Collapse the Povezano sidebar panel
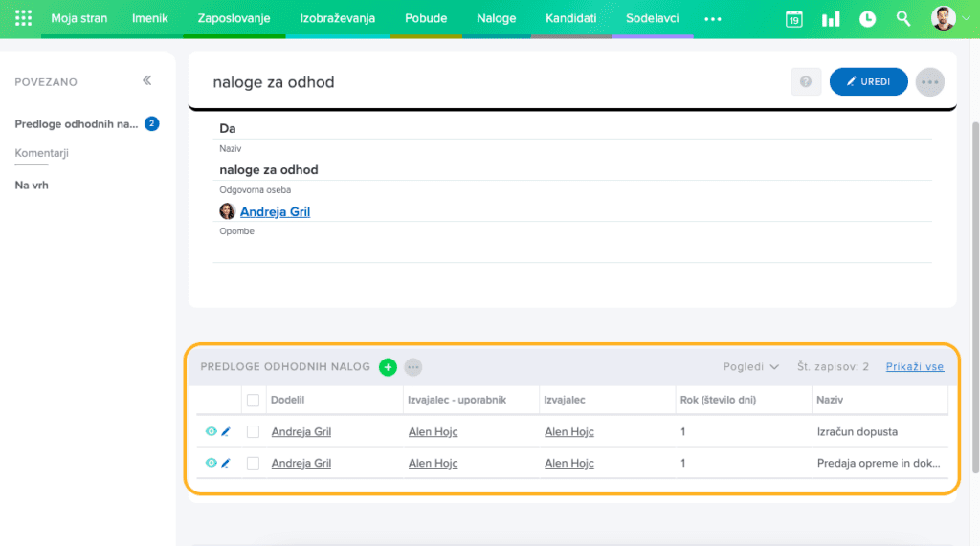The height and width of the screenshot is (546, 980). pyautogui.click(x=147, y=81)
